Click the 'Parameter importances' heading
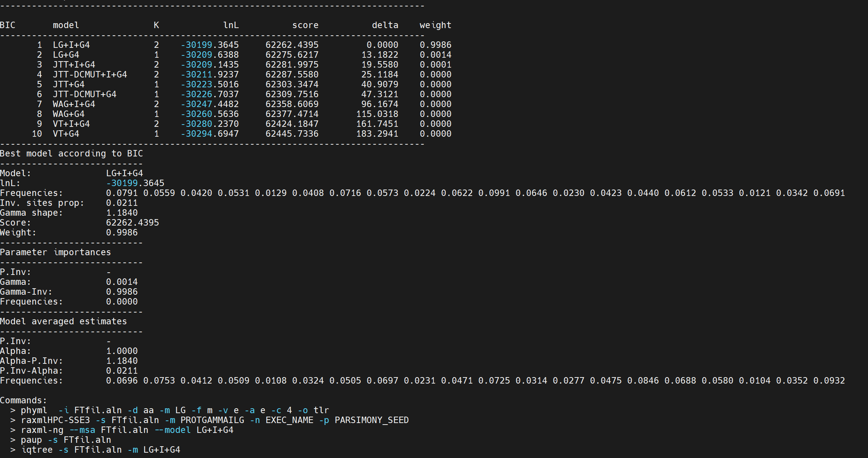Screen dimensions: 868x458 coord(55,252)
